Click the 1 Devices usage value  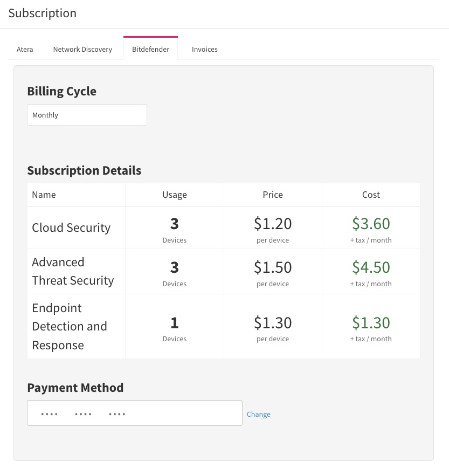175,329
